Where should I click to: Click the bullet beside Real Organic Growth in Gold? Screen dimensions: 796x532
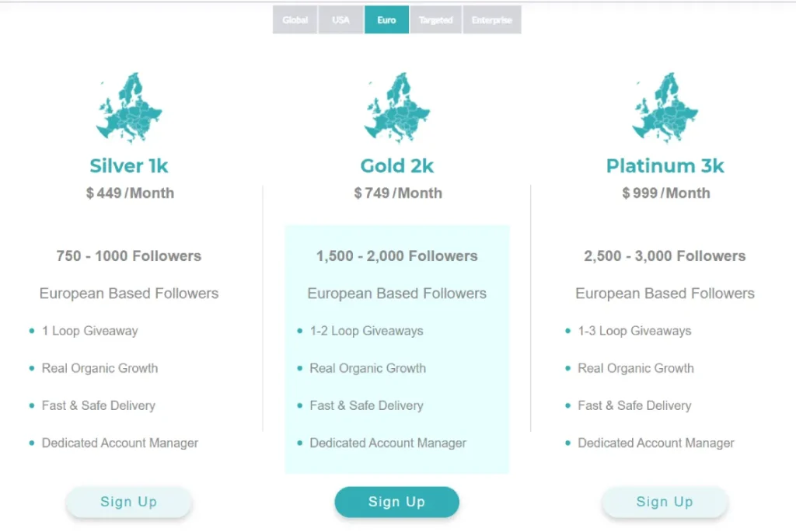click(300, 368)
